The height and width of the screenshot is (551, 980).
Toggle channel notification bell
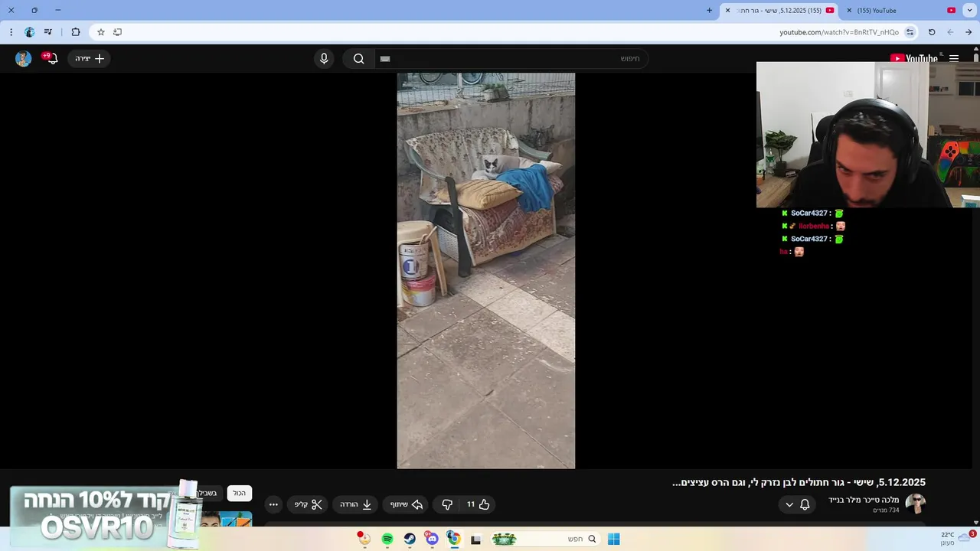point(805,504)
